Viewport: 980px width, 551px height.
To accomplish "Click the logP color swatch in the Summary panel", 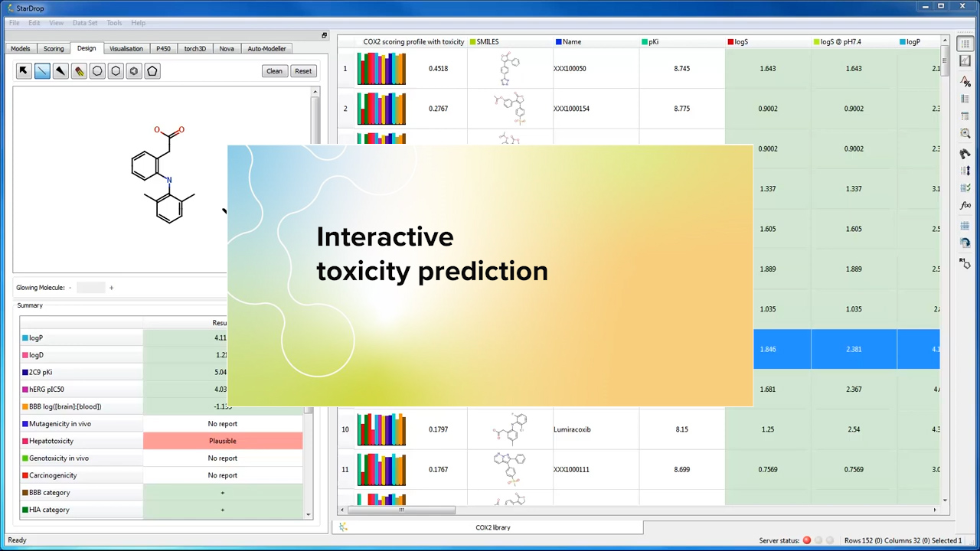I will coord(25,337).
